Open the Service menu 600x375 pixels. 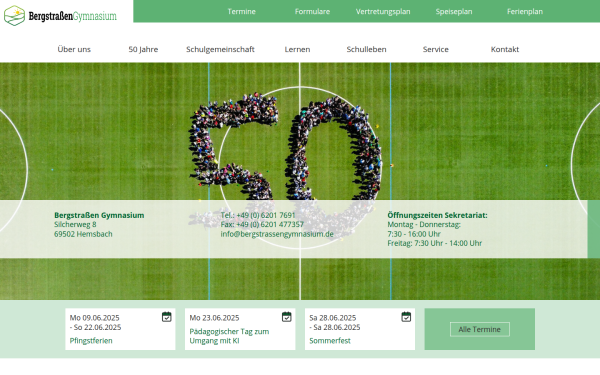point(435,49)
